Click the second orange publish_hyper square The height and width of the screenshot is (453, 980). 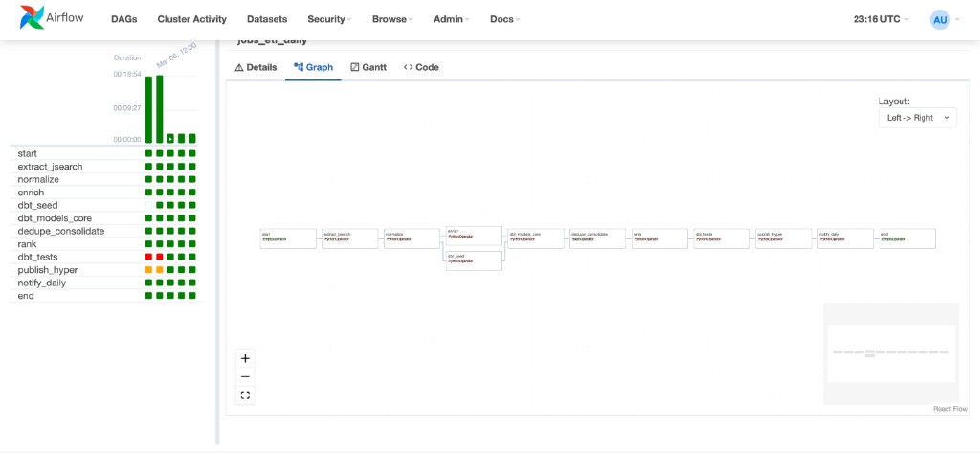[x=160, y=270]
